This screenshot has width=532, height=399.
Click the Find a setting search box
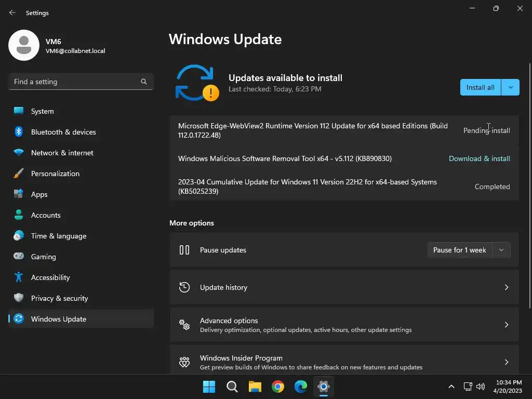[x=81, y=82]
